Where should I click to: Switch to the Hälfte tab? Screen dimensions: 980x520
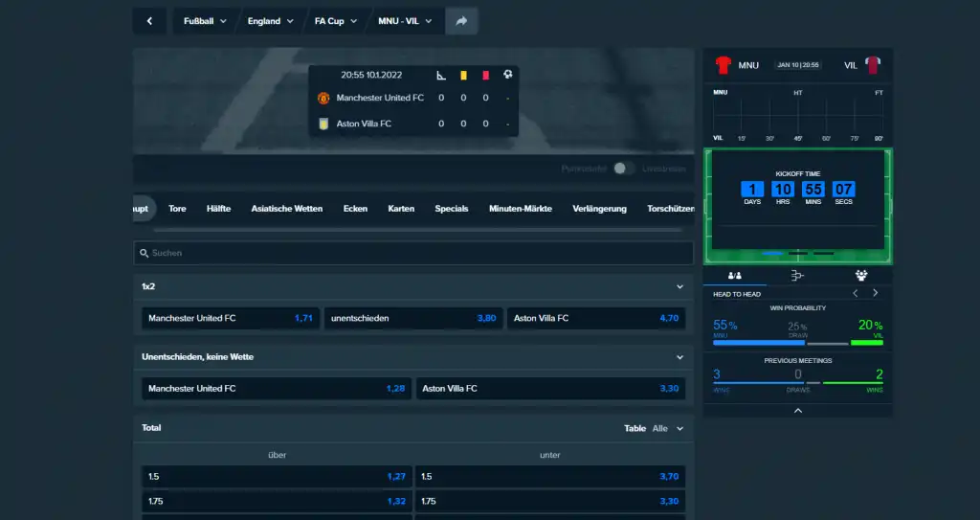click(x=219, y=209)
